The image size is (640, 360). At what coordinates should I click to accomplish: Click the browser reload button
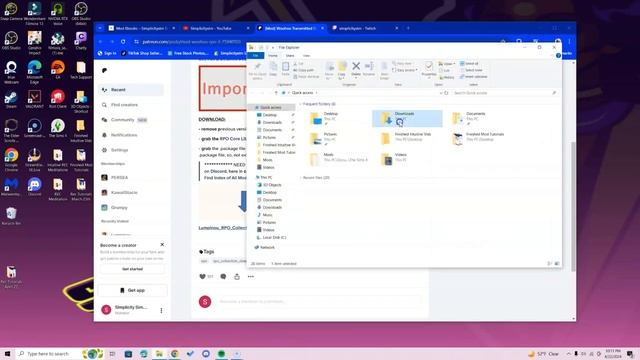(x=123, y=42)
